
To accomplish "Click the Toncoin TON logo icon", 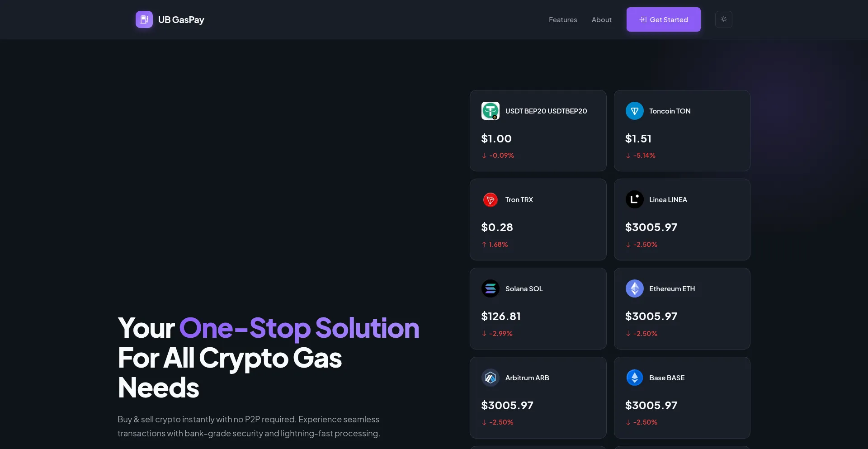I will (634, 111).
